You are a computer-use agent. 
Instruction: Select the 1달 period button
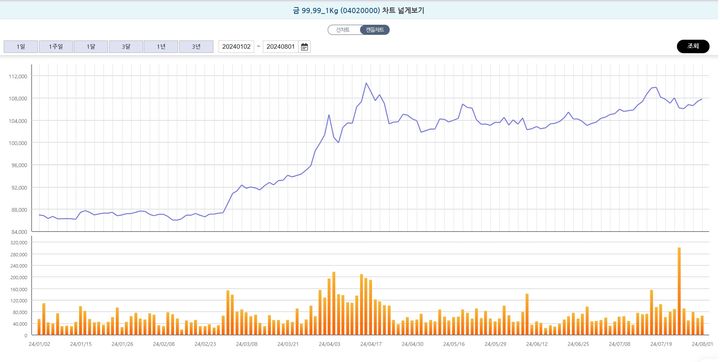[90, 47]
